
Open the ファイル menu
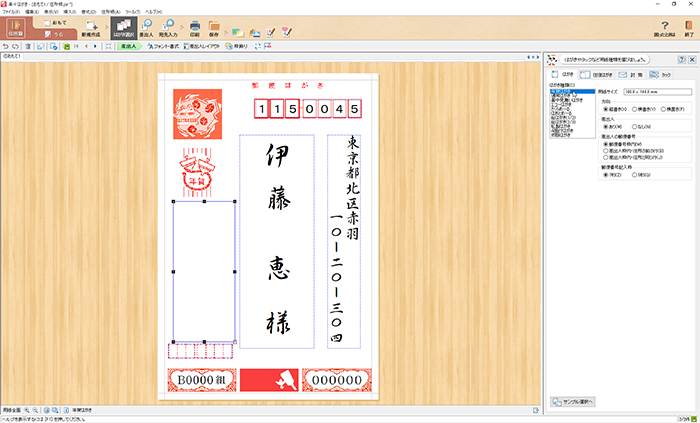[x=11, y=11]
